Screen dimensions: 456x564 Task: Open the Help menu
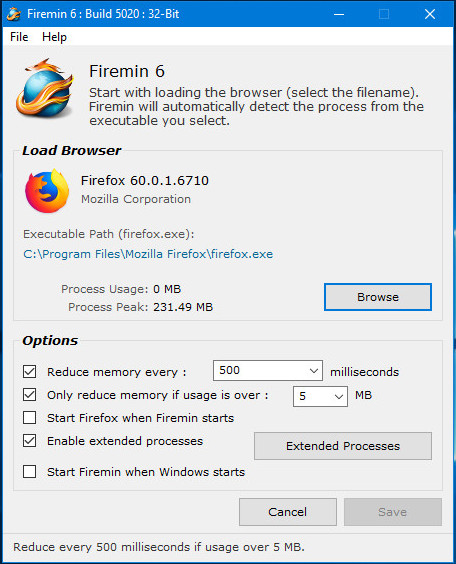click(x=54, y=37)
